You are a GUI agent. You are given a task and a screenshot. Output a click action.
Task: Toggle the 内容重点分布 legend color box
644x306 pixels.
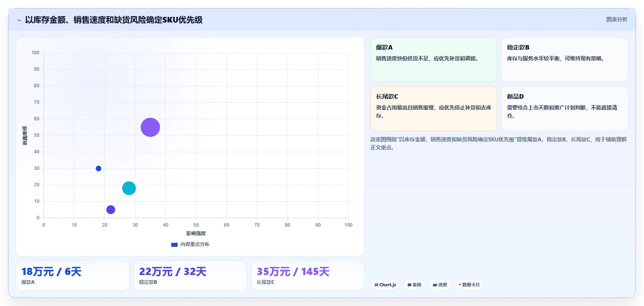pyautogui.click(x=174, y=244)
